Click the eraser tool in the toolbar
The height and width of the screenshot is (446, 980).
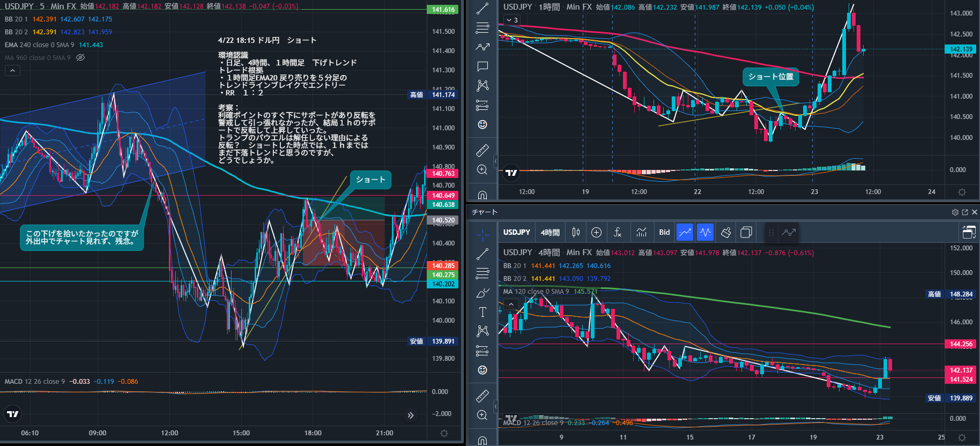point(726,232)
